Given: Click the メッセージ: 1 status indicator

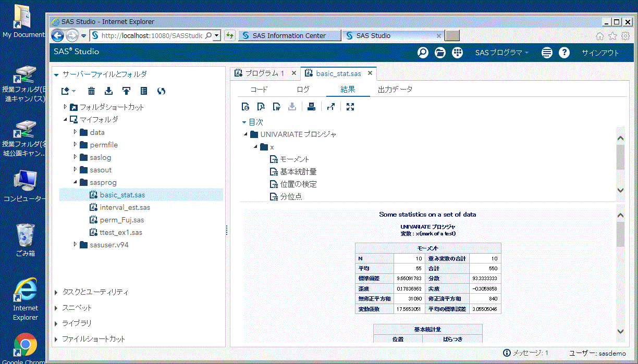Looking at the screenshot, I should (x=525, y=353).
